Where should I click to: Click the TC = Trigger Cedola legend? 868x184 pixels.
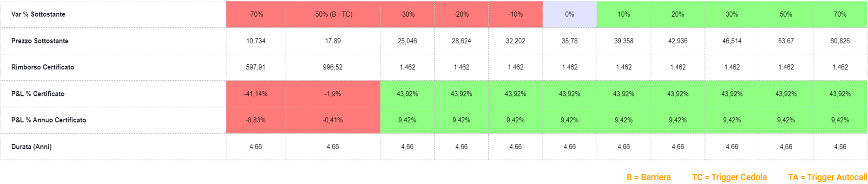pyautogui.click(x=730, y=178)
